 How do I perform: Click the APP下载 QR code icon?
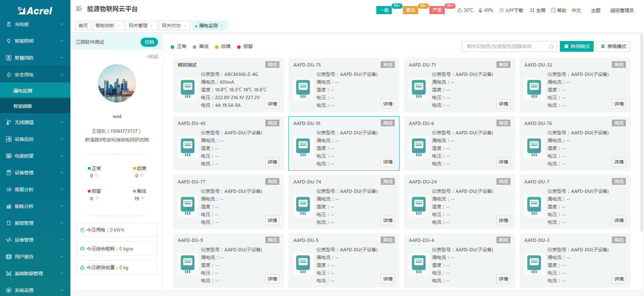click(501, 10)
